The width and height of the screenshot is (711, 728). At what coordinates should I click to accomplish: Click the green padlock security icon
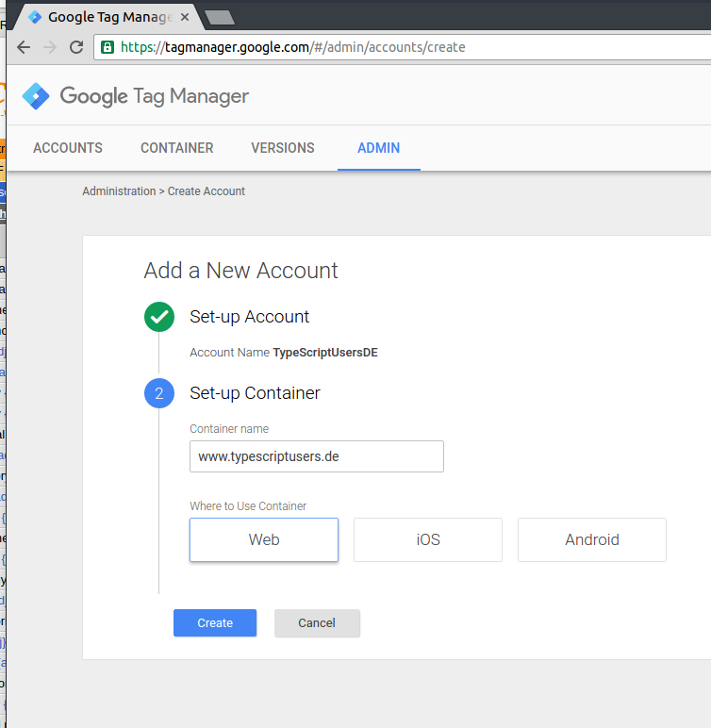(107, 47)
